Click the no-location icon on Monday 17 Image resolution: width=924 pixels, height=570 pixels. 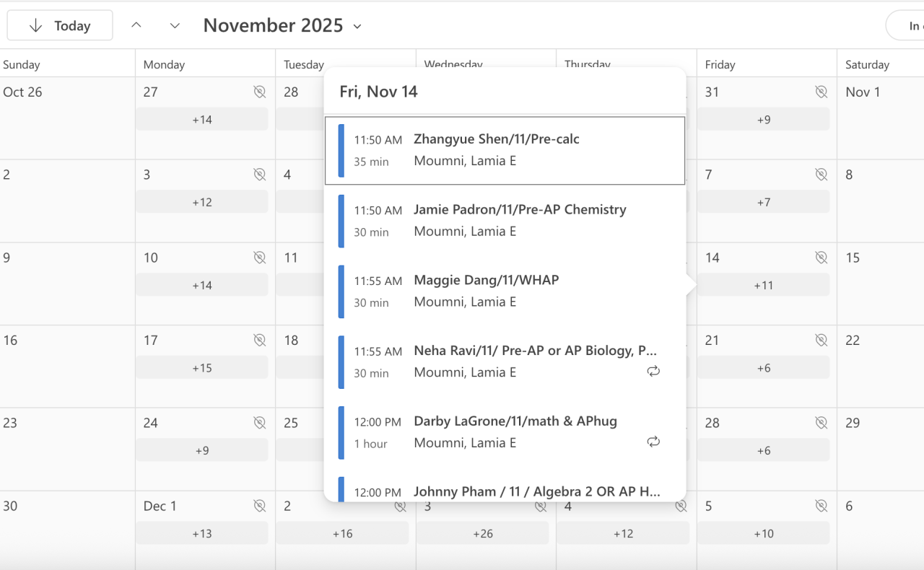coord(260,340)
